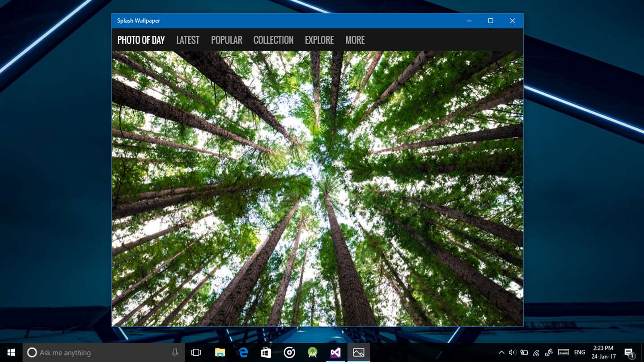The width and height of the screenshot is (644, 362).
Task: Select the Splash Wallpaper taskbar icon
Action: [359, 353]
